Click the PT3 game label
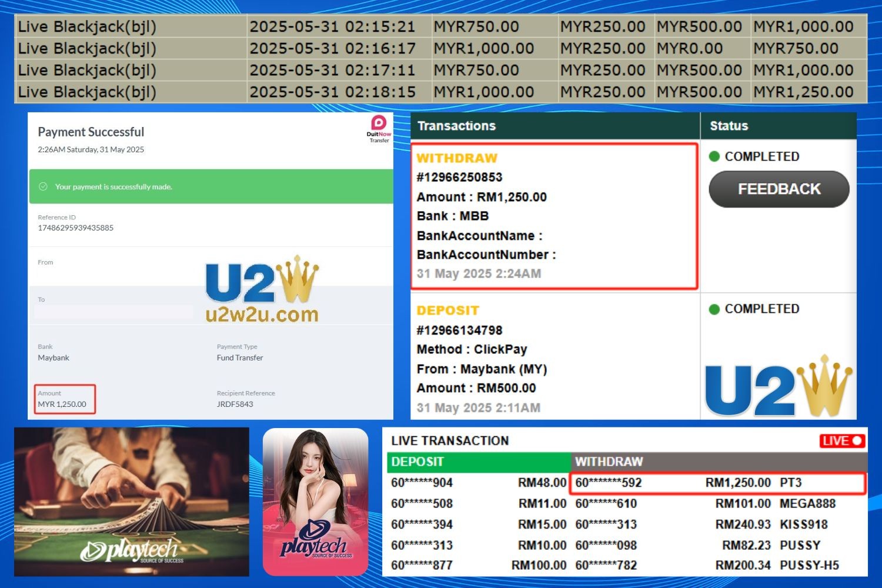 [791, 483]
